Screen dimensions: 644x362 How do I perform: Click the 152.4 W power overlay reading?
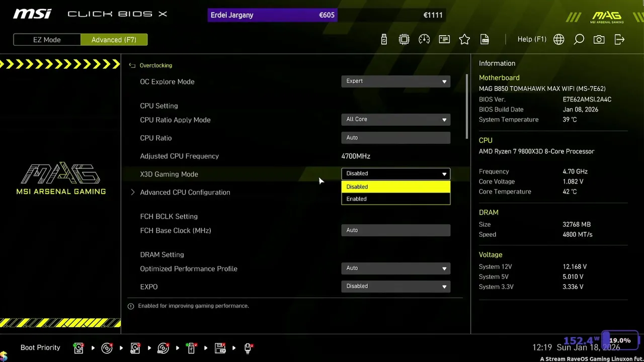[x=581, y=341]
